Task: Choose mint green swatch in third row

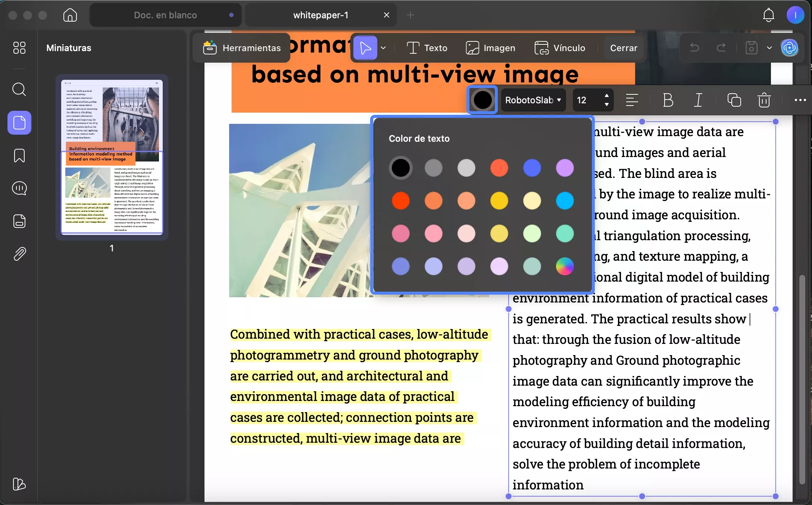Action: tap(532, 233)
